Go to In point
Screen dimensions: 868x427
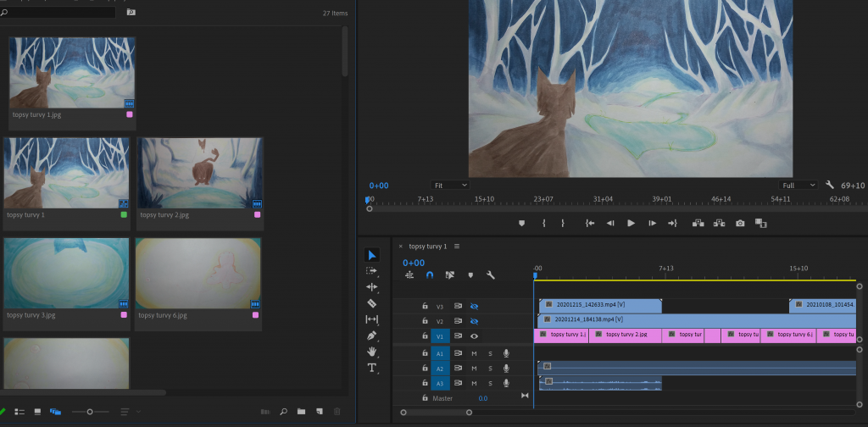(590, 223)
